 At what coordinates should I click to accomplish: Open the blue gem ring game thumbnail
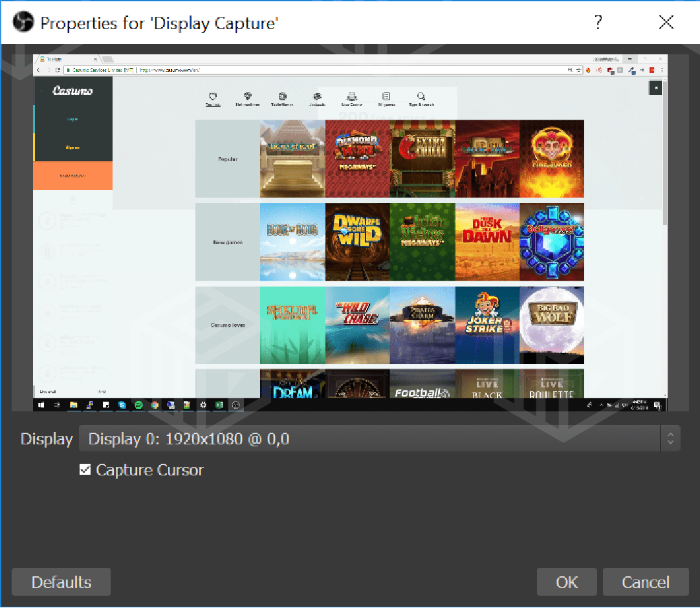552,242
